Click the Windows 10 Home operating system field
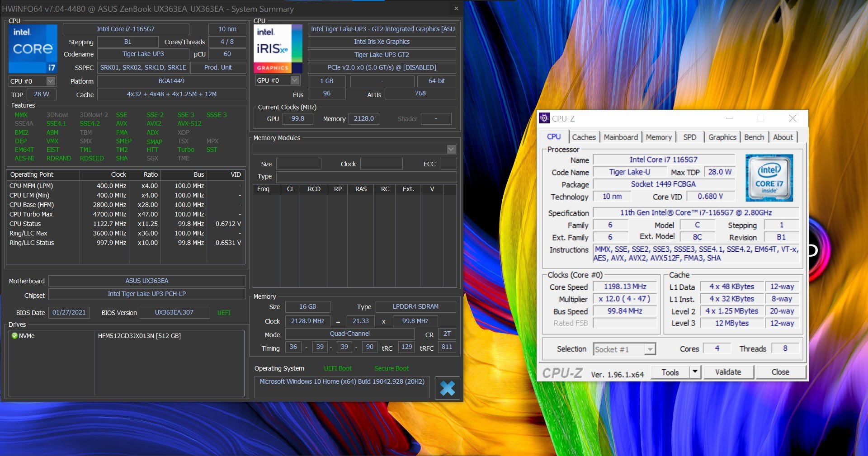The width and height of the screenshot is (868, 456). tap(342, 387)
